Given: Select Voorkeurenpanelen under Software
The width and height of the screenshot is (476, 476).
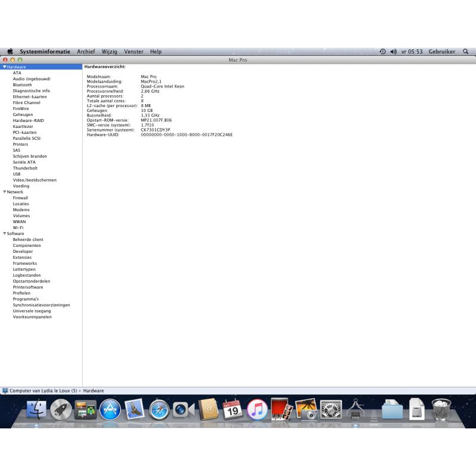Looking at the screenshot, I should [x=32, y=317].
